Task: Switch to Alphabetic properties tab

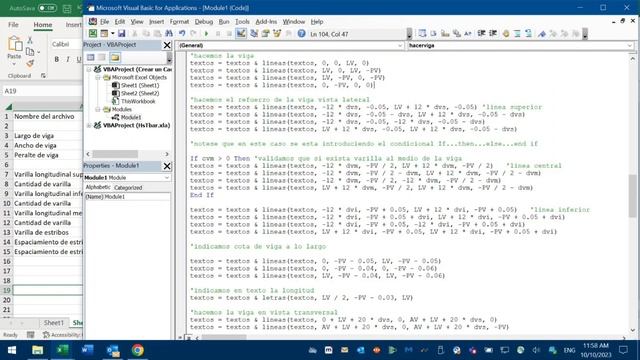Action: tap(98, 187)
